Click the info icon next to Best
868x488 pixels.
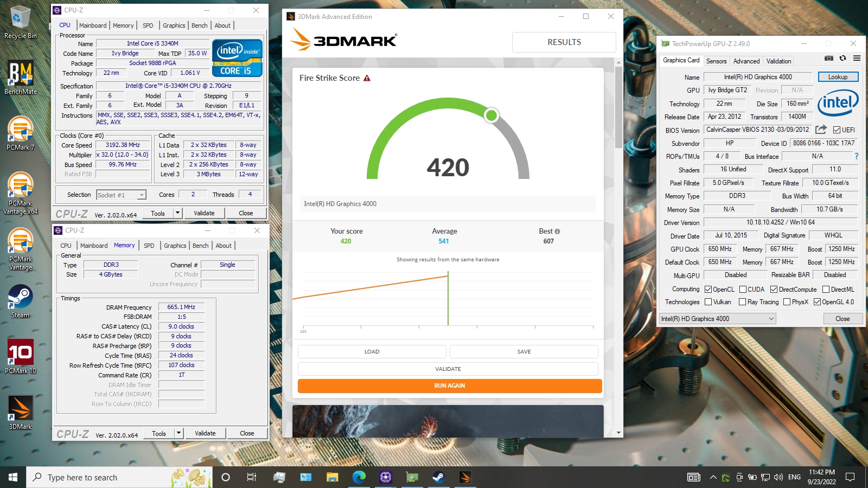tap(557, 232)
